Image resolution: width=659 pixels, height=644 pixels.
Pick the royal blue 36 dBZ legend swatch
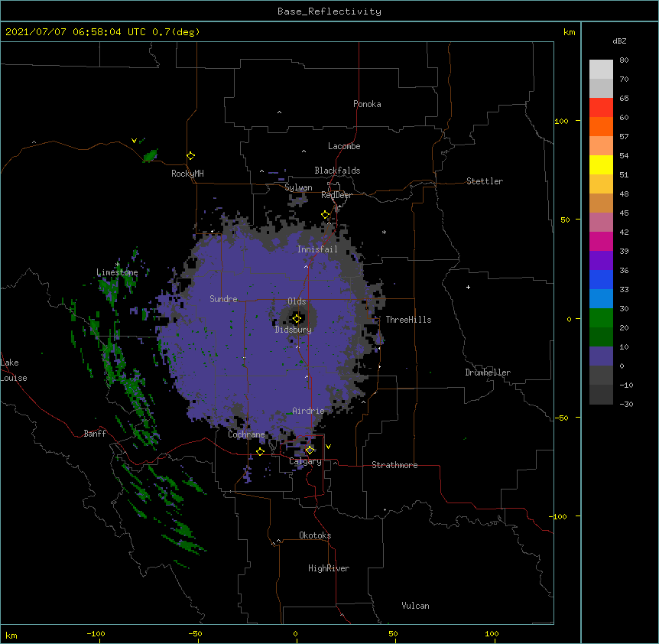point(601,279)
